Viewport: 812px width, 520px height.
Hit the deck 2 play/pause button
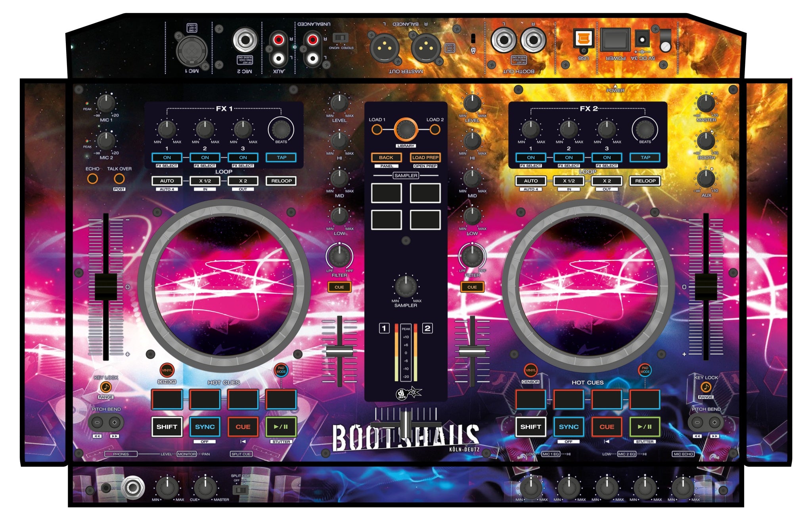click(645, 427)
